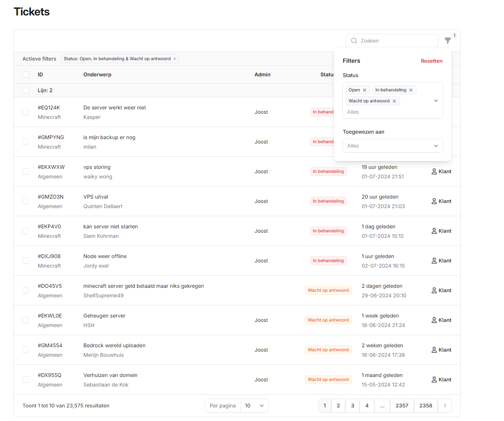Open the Toegewezen aan dropdown

click(392, 146)
